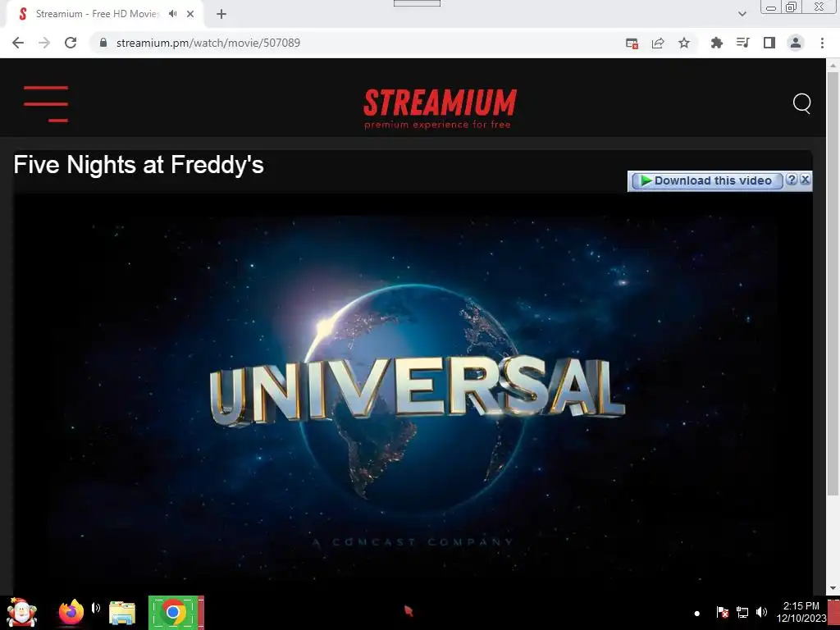
Task: Click the blocked pop-up icon in address bar
Action: click(x=632, y=43)
